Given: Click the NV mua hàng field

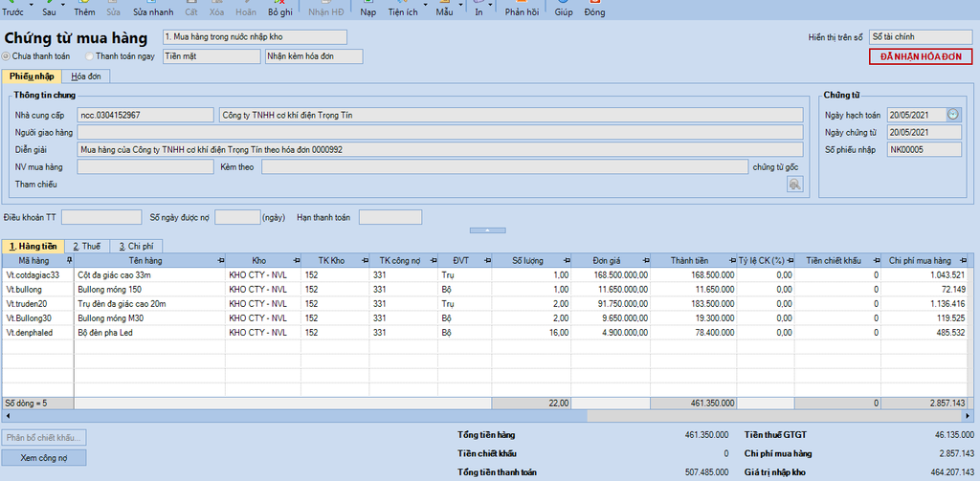Looking at the screenshot, I should pyautogui.click(x=145, y=166).
